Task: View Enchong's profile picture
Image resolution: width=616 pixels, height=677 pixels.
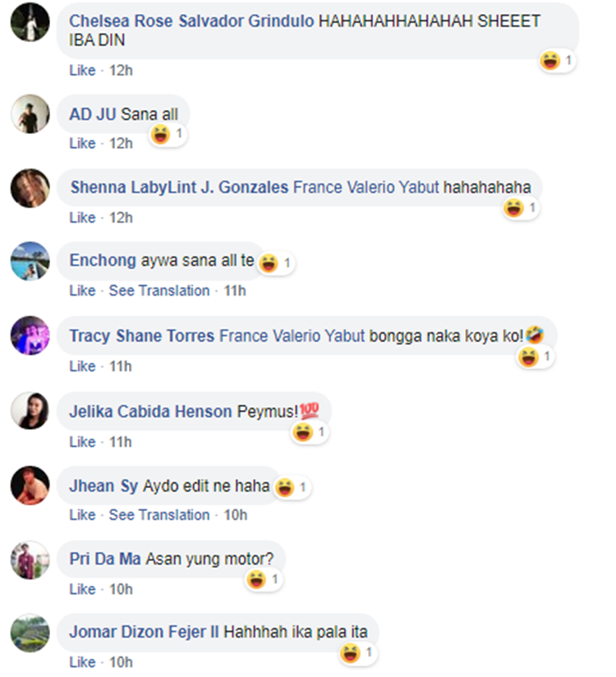Action: point(30,261)
